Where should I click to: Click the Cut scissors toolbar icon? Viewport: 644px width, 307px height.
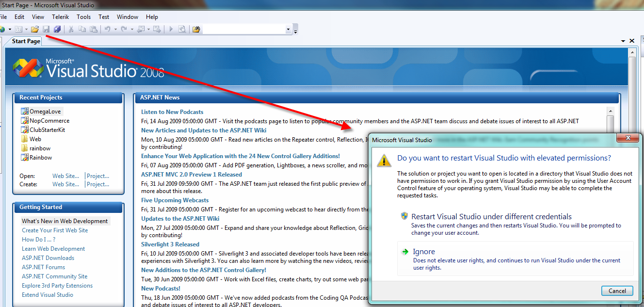tap(71, 29)
